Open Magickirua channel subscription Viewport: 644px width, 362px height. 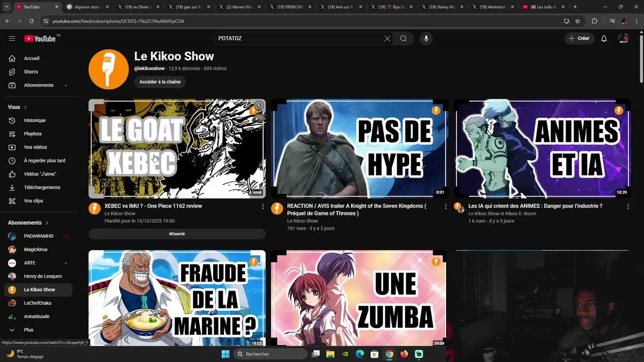pos(38,249)
